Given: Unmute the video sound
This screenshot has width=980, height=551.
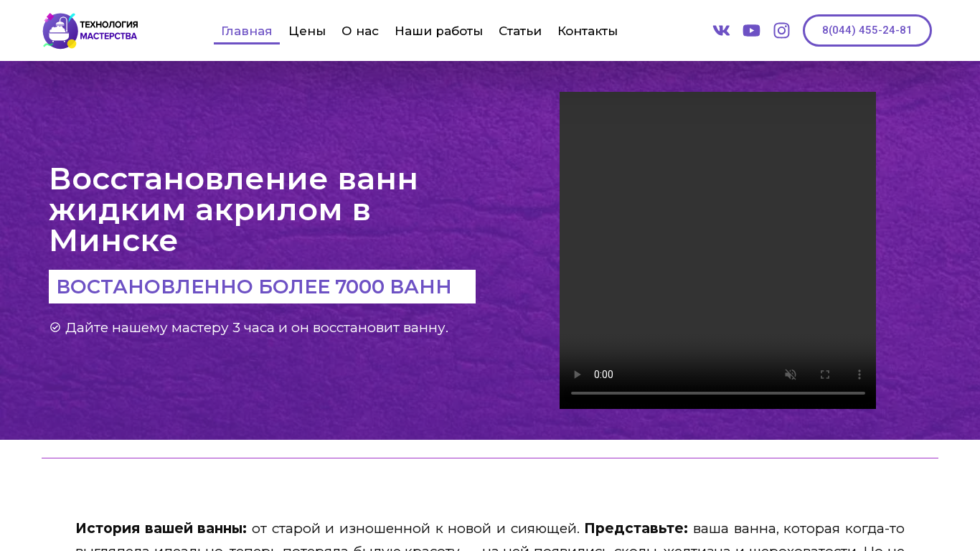Looking at the screenshot, I should click(x=791, y=375).
